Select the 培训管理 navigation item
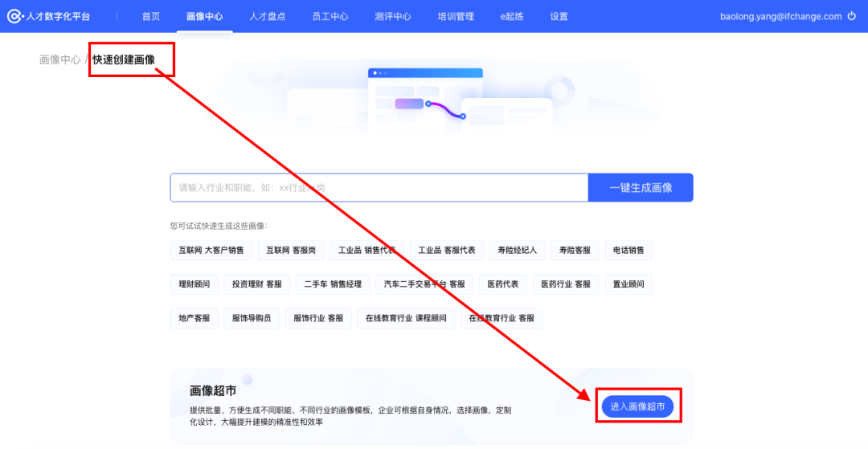 tap(456, 16)
